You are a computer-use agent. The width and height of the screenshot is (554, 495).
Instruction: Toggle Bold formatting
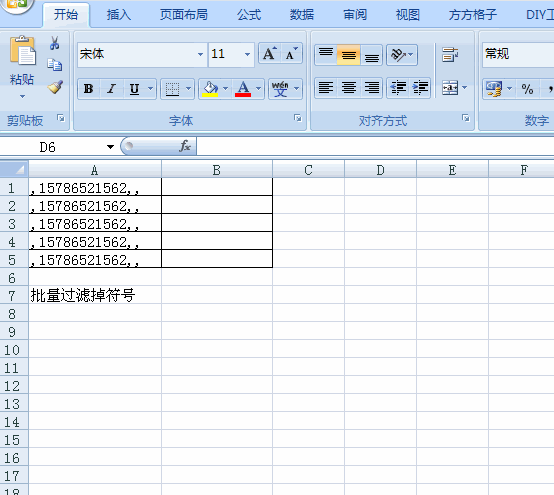click(x=88, y=88)
